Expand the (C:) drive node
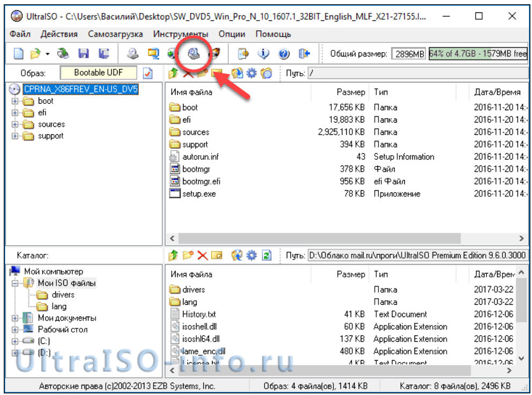Screen dimensions: 532x395 point(15,341)
